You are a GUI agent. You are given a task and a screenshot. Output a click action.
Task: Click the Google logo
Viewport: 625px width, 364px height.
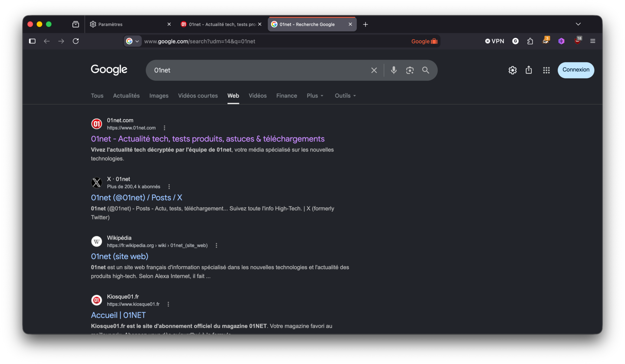click(109, 70)
